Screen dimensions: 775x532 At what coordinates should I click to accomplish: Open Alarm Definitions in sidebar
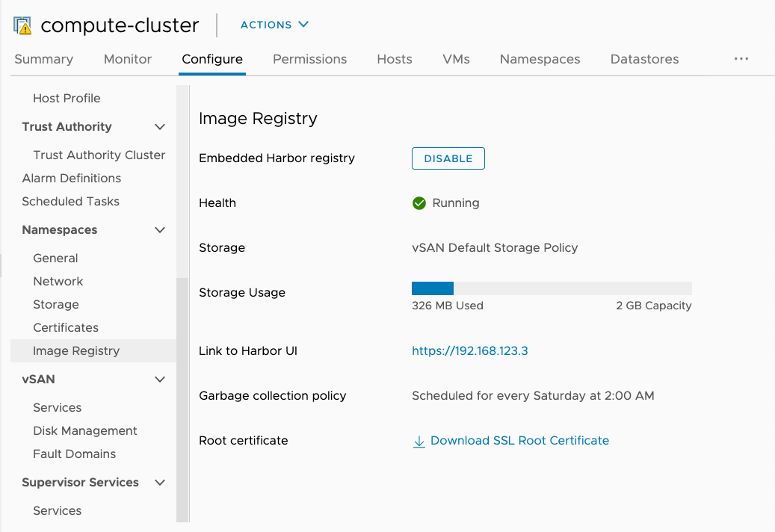click(x=72, y=179)
